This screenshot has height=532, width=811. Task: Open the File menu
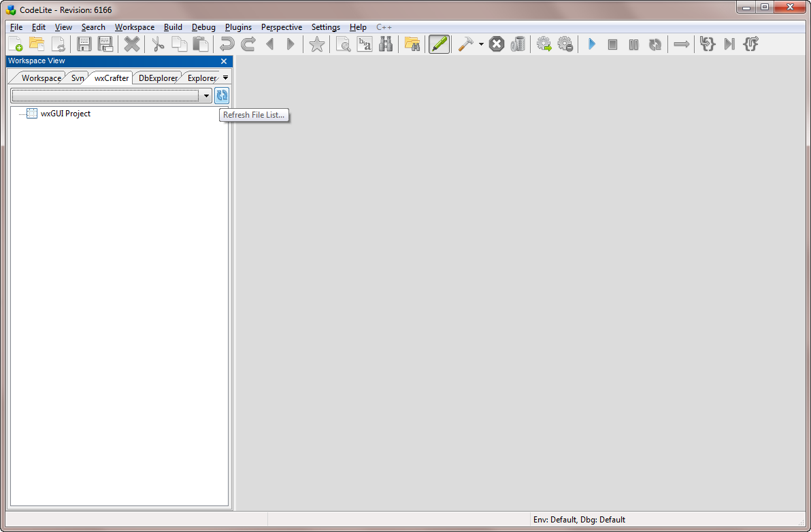[16, 27]
